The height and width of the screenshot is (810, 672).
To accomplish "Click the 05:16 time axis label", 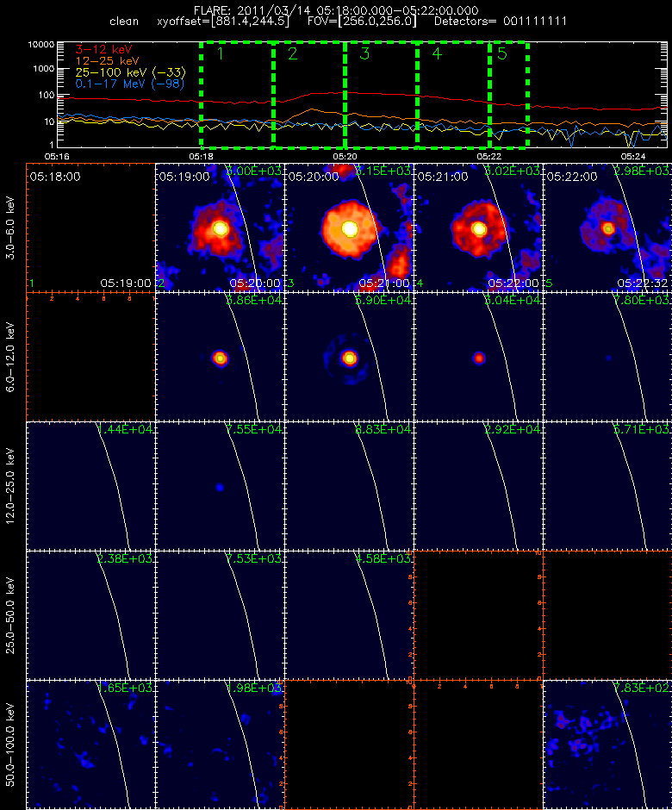I will click(57, 156).
